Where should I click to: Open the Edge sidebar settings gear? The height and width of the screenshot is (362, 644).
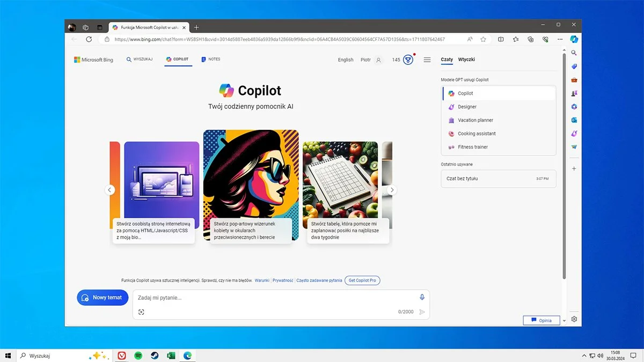click(x=574, y=319)
